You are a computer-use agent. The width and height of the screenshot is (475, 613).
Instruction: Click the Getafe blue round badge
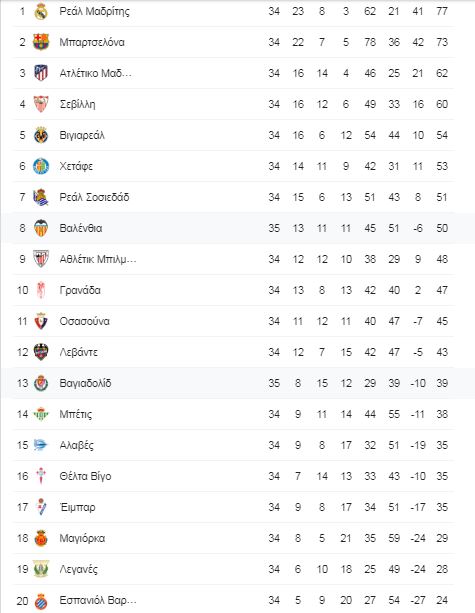[x=41, y=166]
